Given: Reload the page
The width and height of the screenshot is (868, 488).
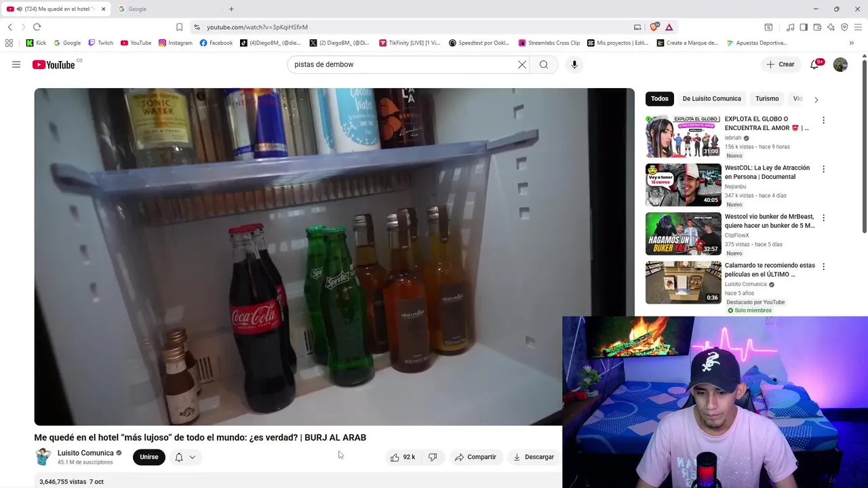Looking at the screenshot, I should (x=37, y=27).
